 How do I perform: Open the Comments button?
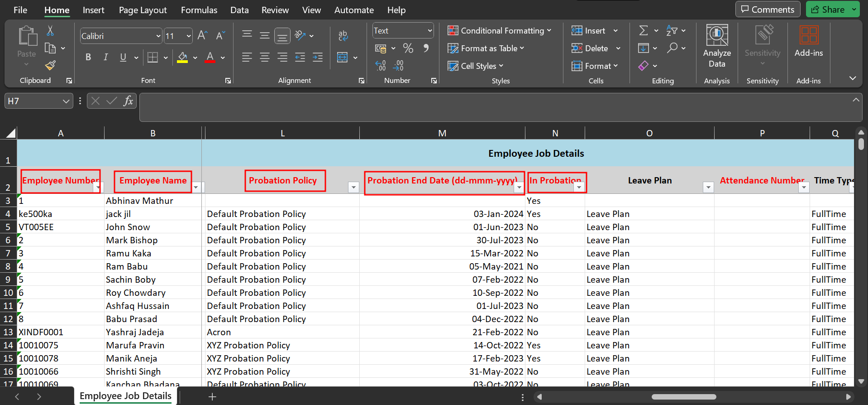click(767, 10)
